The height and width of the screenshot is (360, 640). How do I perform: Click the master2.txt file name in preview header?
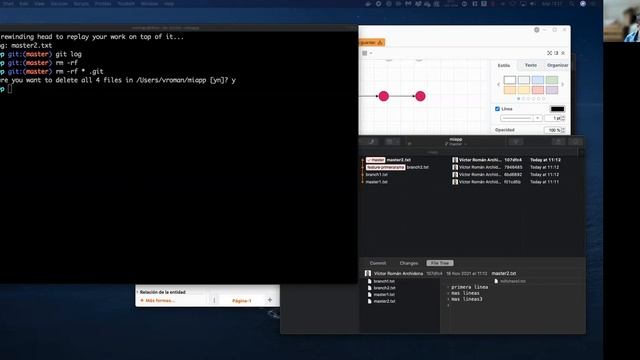pyautogui.click(x=504, y=273)
